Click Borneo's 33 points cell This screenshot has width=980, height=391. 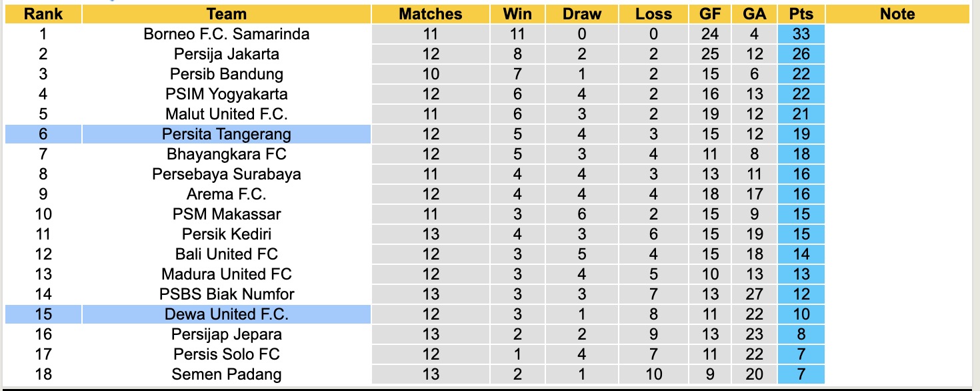(801, 34)
